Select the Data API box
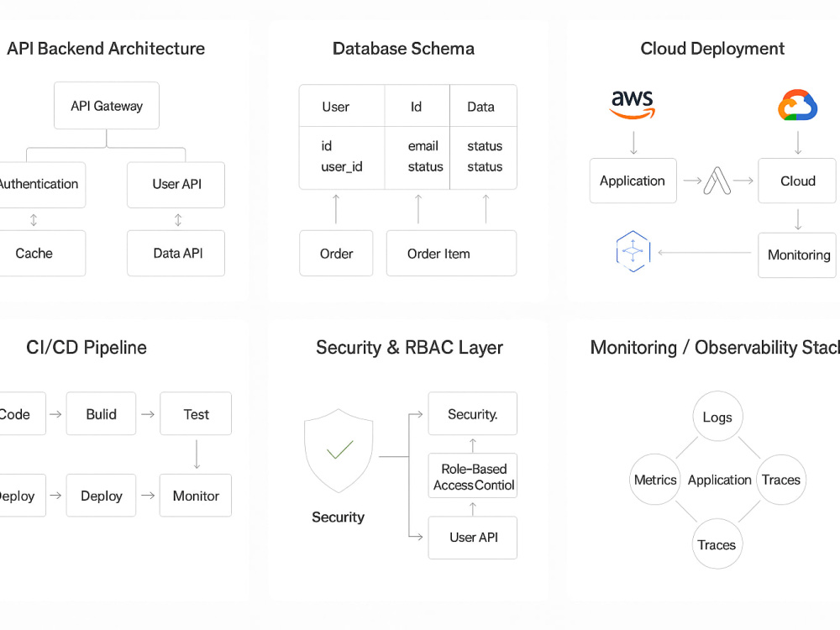The width and height of the screenshot is (840, 630). [x=176, y=254]
